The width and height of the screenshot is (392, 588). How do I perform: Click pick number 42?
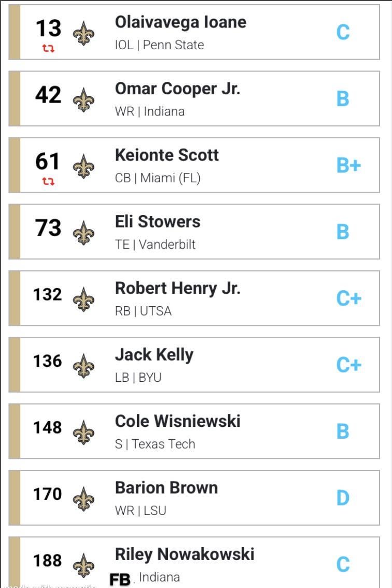tap(48, 95)
